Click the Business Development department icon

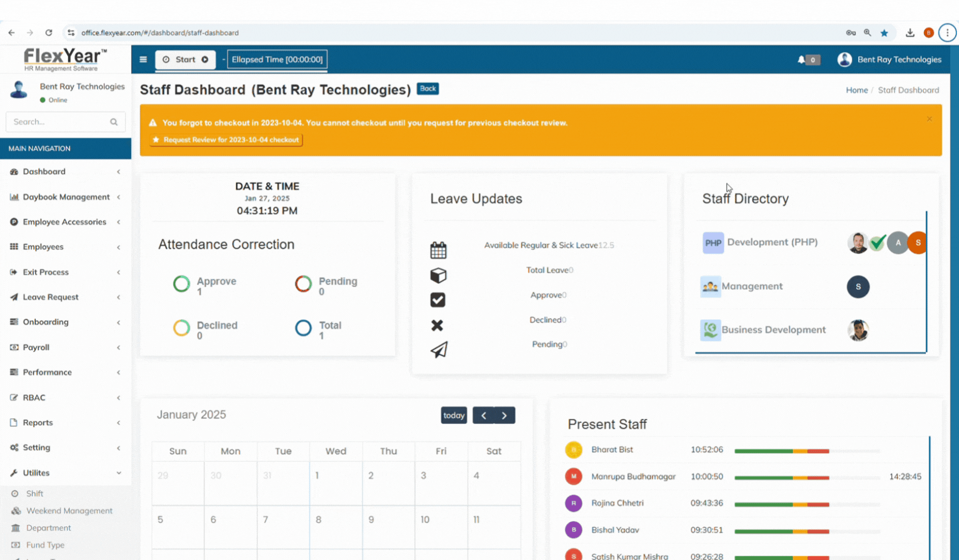[710, 330]
